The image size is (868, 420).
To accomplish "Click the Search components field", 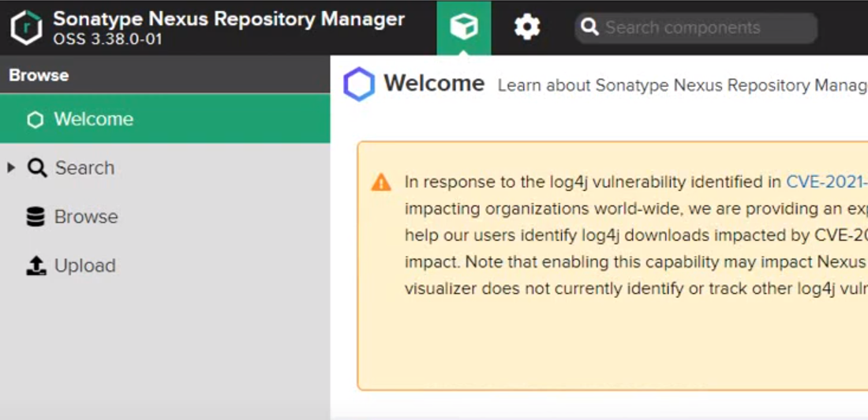I will pos(696,28).
